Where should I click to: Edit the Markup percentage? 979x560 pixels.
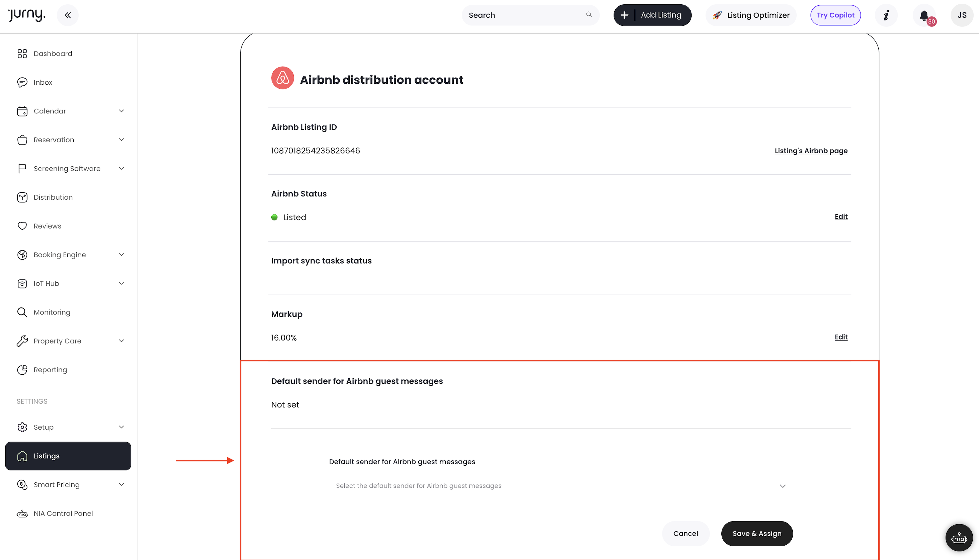point(841,337)
